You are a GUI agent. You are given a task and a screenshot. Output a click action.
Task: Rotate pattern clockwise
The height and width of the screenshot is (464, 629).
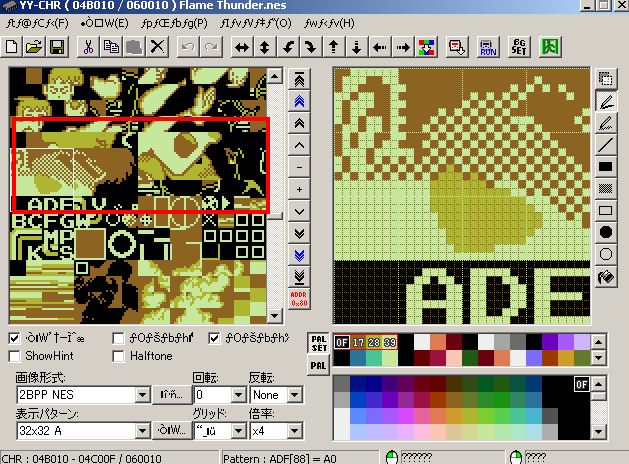[310, 47]
